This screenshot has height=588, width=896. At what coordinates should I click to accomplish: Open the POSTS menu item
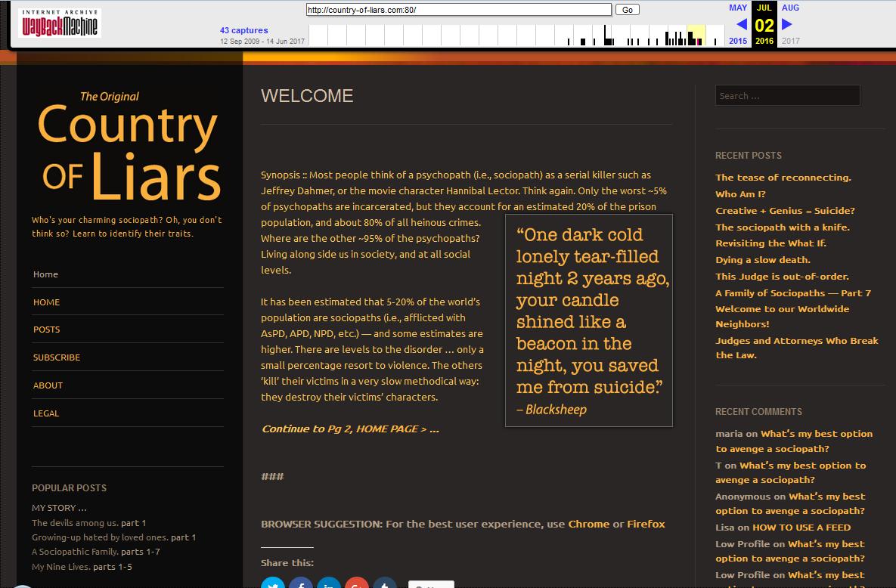coord(46,330)
